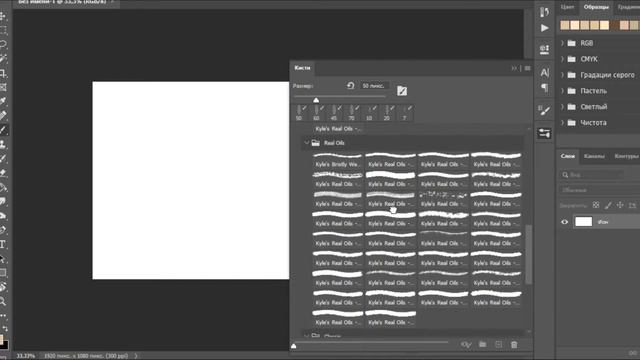This screenshot has height=360, width=640.
Task: Open the History panel icon
Action: (544, 12)
